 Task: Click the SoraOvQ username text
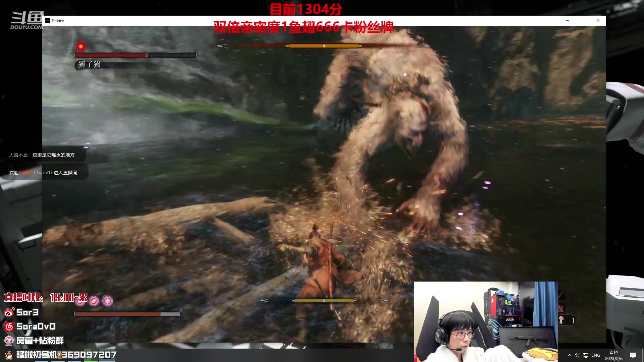(36, 326)
